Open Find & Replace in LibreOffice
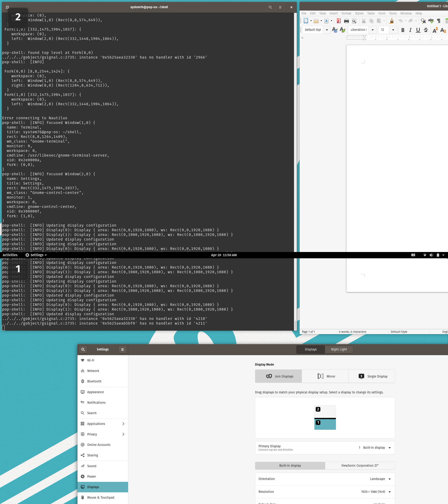Viewport: 448px width, 504px height. point(423,21)
